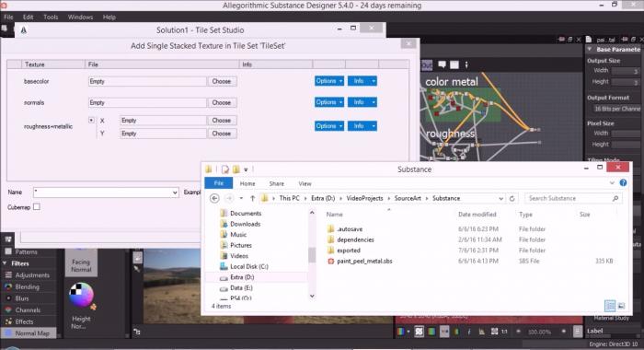Viewport: 644px width, 350px height.
Task: Open Info dropdown for basecolor row
Action: click(x=362, y=81)
